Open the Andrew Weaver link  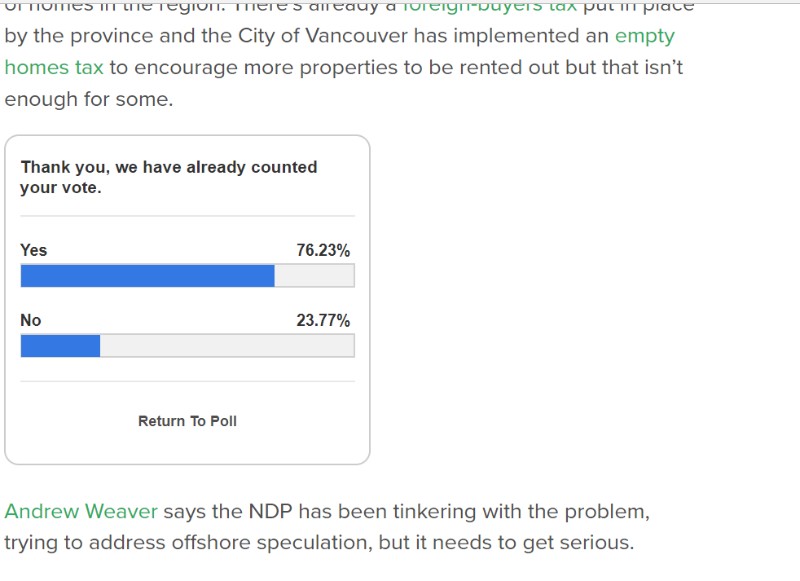pos(81,511)
